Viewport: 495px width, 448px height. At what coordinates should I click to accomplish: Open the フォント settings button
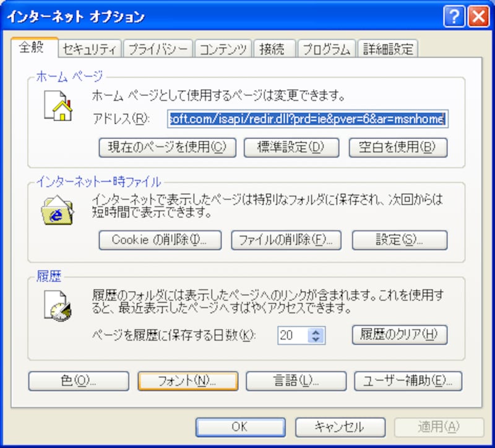(x=188, y=381)
